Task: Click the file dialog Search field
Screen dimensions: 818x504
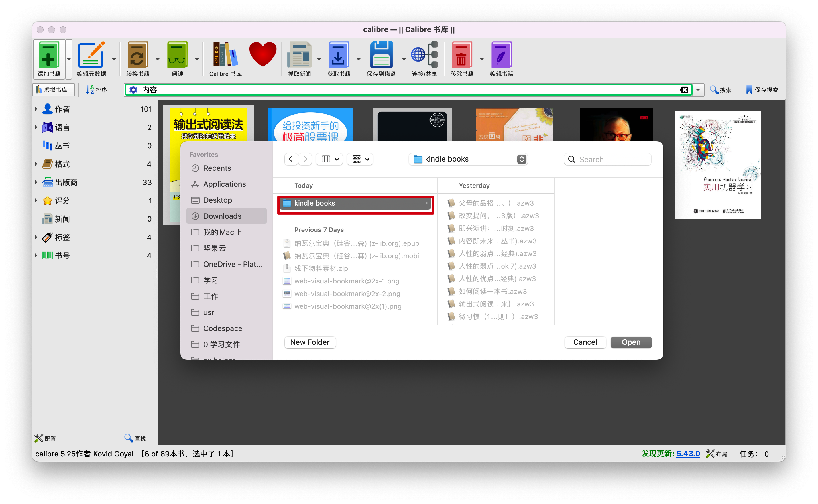Action: click(607, 159)
